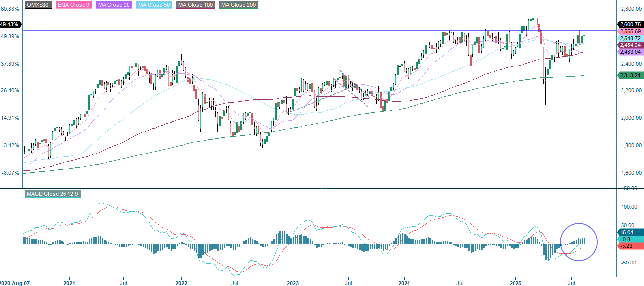Click the maroon 2,484.24 price label
This screenshot has height=286, width=644.
pos(629,44)
